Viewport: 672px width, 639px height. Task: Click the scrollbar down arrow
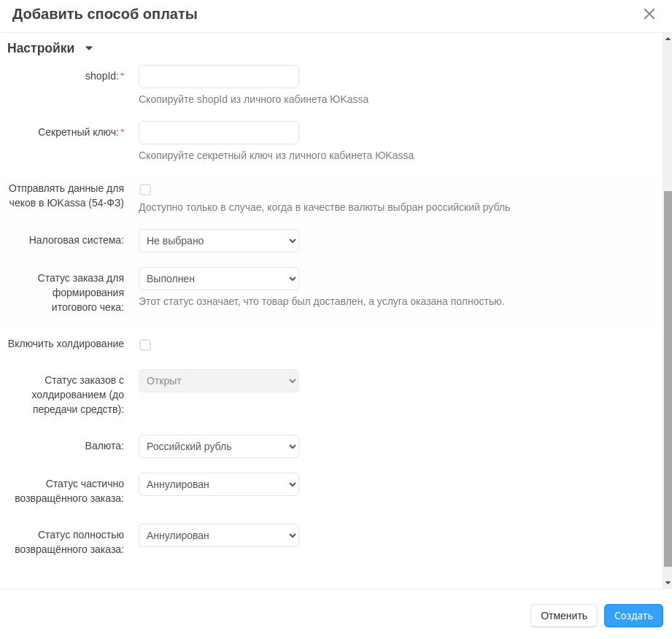coord(668,583)
